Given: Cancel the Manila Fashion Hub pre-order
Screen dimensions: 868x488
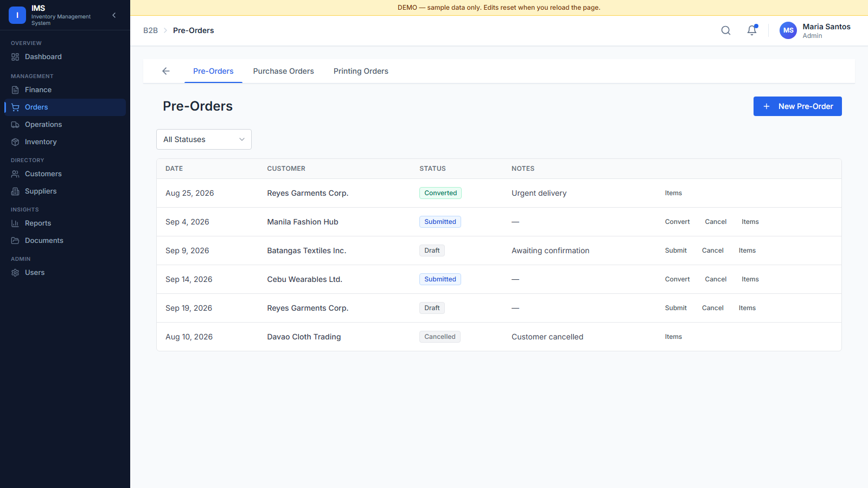Looking at the screenshot, I should pyautogui.click(x=716, y=222).
